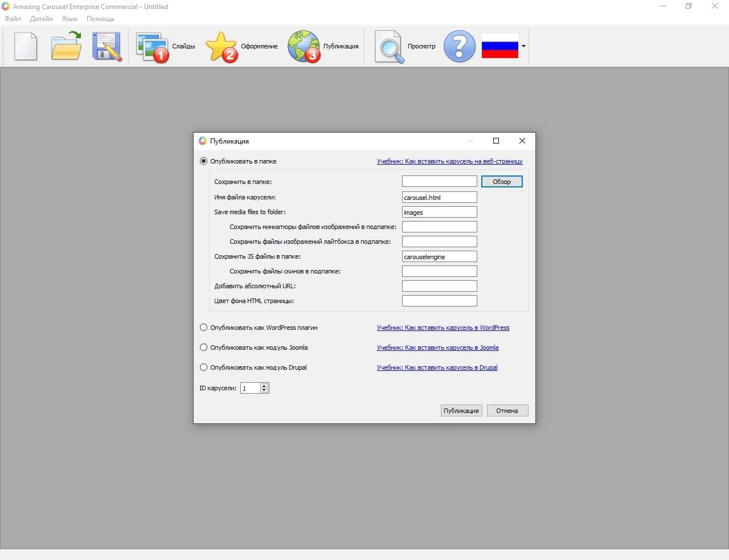Click the Обзор browse button

(502, 182)
